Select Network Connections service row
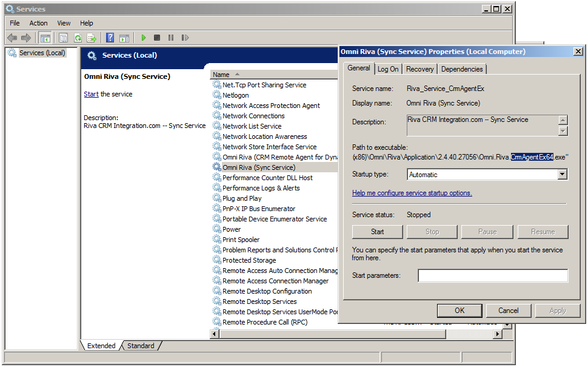Image resolution: width=588 pixels, height=367 pixels. 274,116
